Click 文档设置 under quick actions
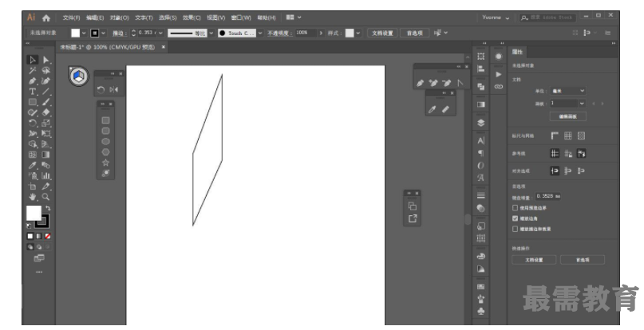 pos(534,260)
